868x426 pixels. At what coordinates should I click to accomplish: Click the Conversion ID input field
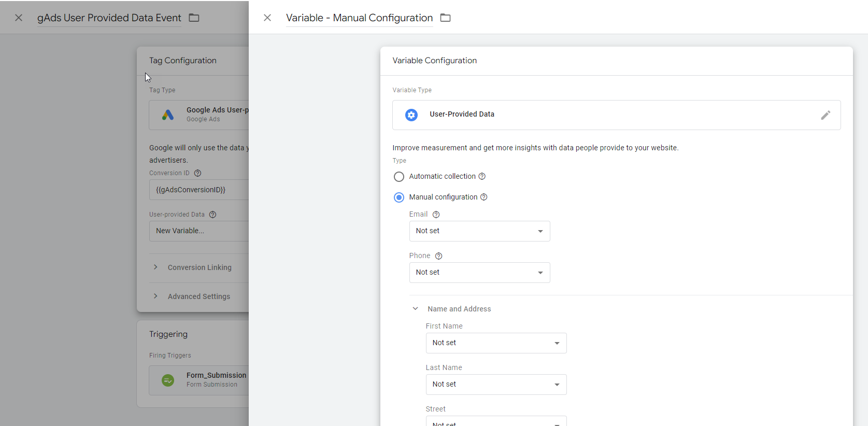coord(199,190)
